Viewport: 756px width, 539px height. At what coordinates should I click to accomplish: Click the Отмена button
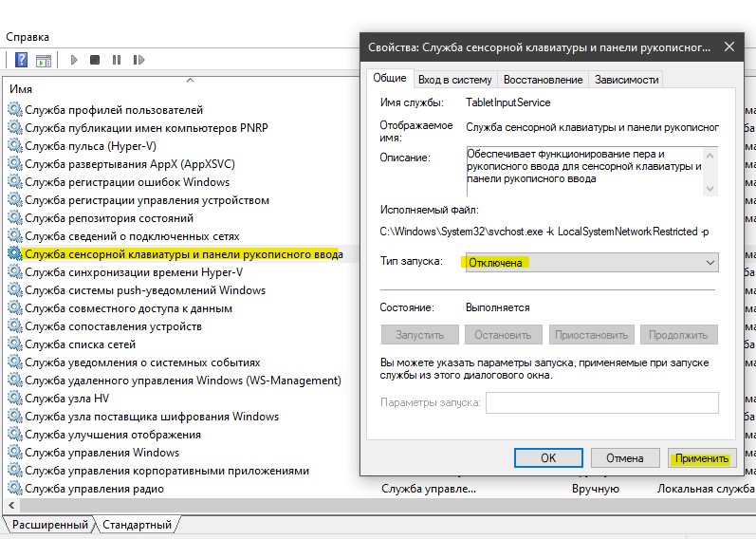tap(625, 458)
